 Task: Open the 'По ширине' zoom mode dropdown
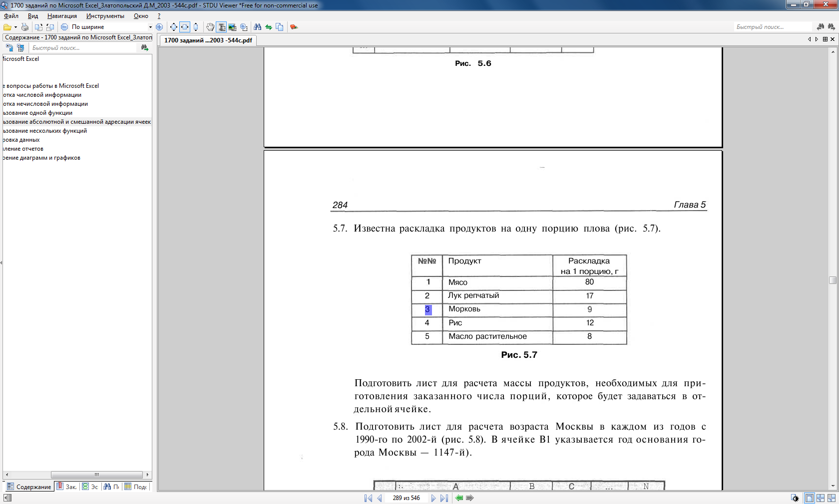click(150, 27)
